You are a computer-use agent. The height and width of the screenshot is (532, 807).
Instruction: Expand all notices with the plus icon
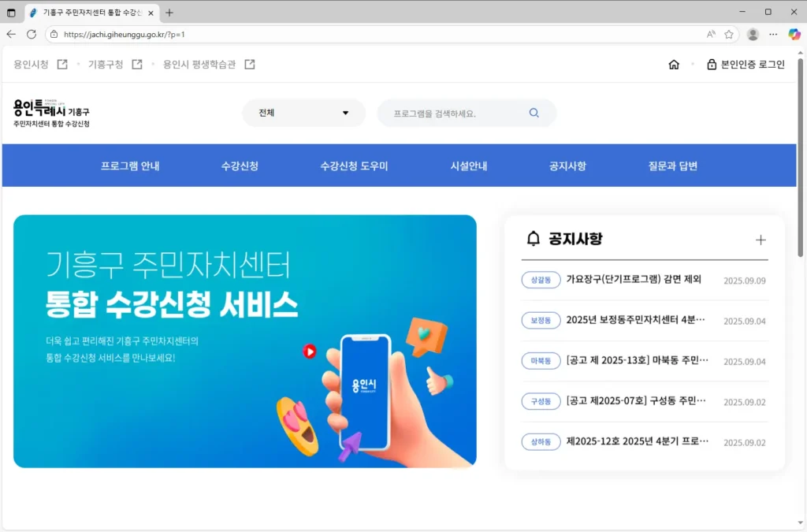click(761, 240)
